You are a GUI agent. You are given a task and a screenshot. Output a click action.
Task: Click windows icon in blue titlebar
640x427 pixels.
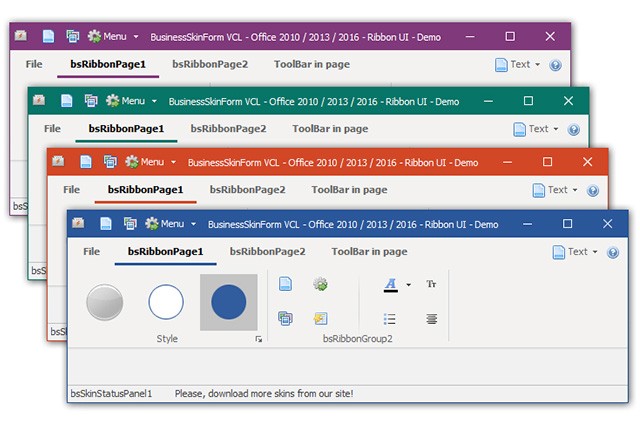(130, 224)
